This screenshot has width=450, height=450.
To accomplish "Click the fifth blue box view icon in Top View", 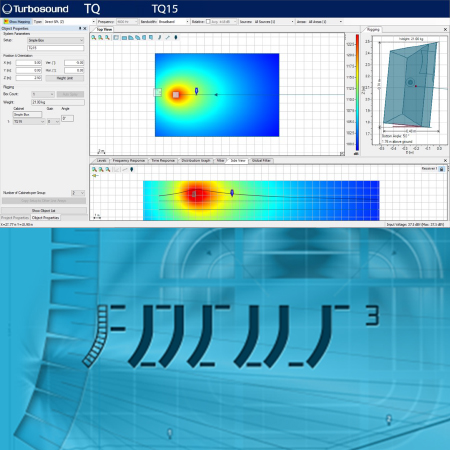I will pos(151,38).
